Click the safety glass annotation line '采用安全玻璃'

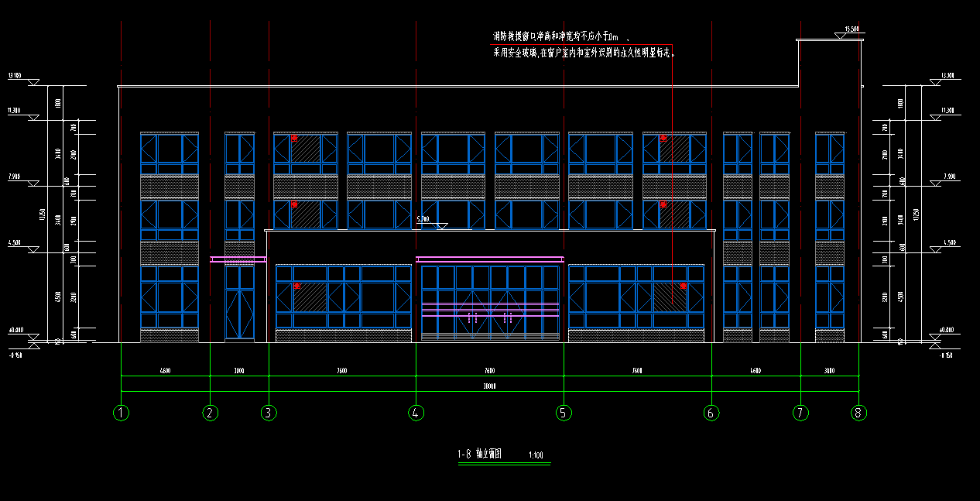pos(584,53)
